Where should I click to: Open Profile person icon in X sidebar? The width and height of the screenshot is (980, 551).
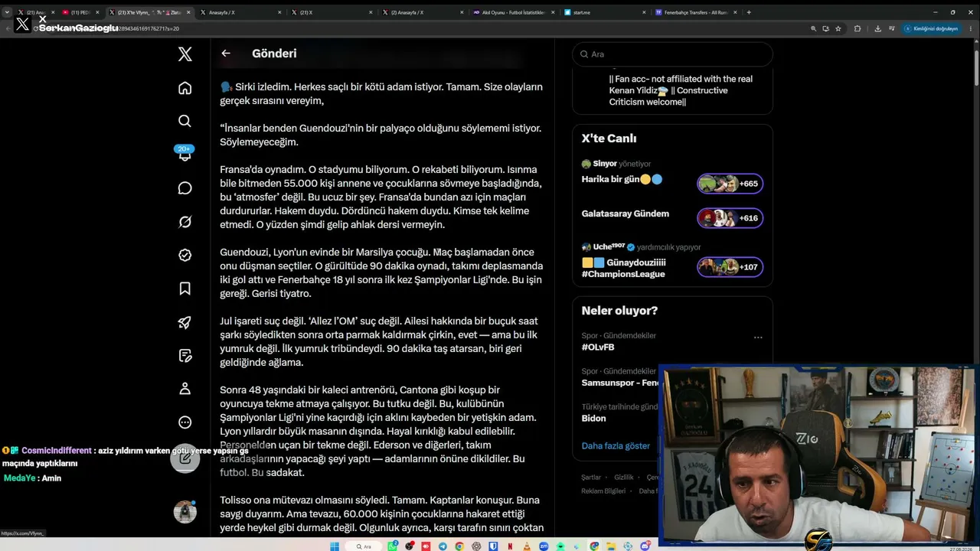tap(185, 389)
